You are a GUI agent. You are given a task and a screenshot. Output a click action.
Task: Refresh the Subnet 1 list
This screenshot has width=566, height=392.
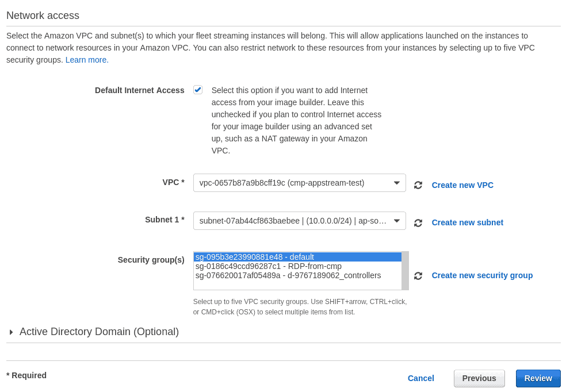coord(418,223)
